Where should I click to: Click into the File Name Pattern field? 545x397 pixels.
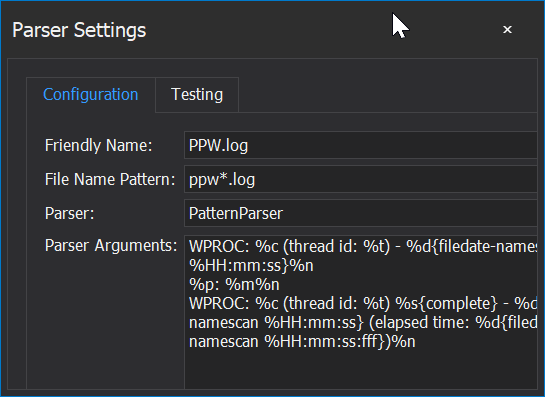361,179
